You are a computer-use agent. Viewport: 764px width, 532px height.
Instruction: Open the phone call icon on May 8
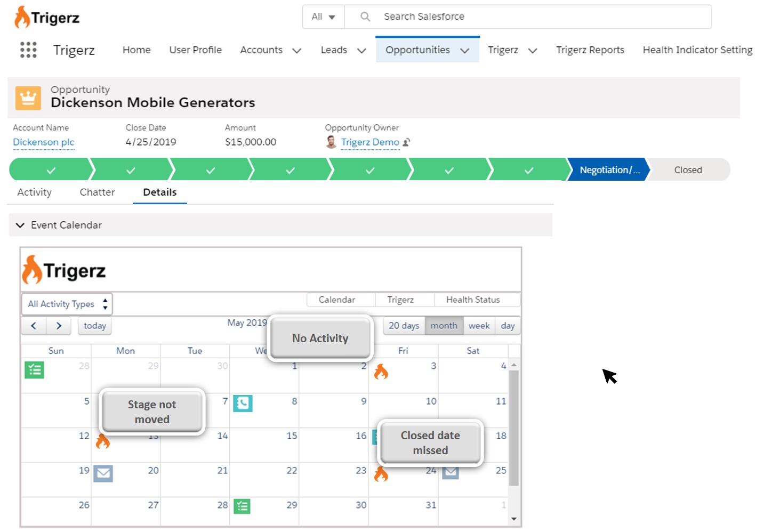[243, 404]
